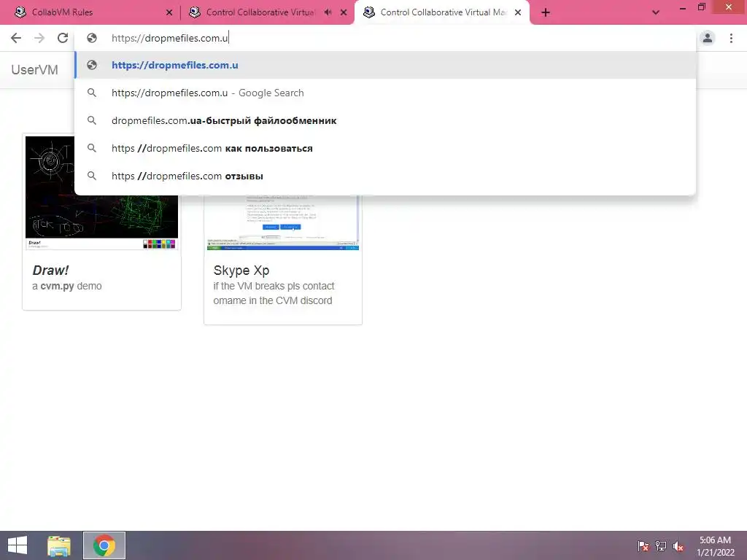Reload the current page
747x560 pixels.
coord(63,38)
